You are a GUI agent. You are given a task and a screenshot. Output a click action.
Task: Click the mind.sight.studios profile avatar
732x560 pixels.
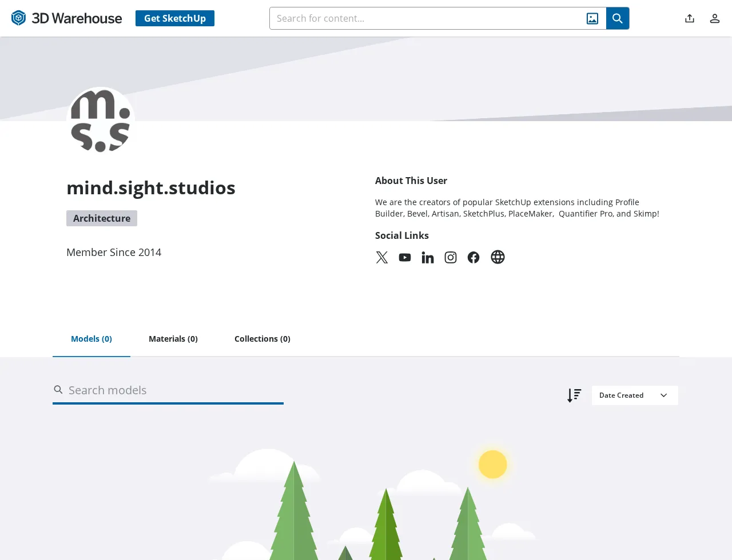[x=101, y=121]
